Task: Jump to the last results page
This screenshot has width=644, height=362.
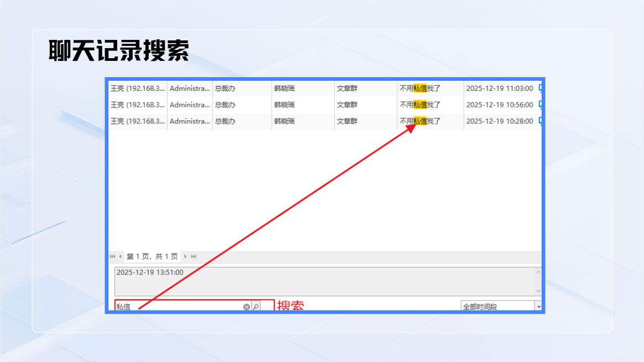Action: (194, 256)
